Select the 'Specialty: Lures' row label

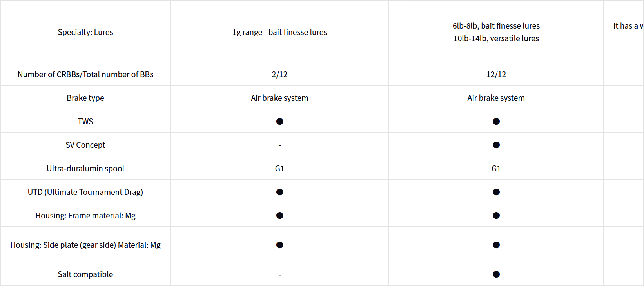[85, 32]
